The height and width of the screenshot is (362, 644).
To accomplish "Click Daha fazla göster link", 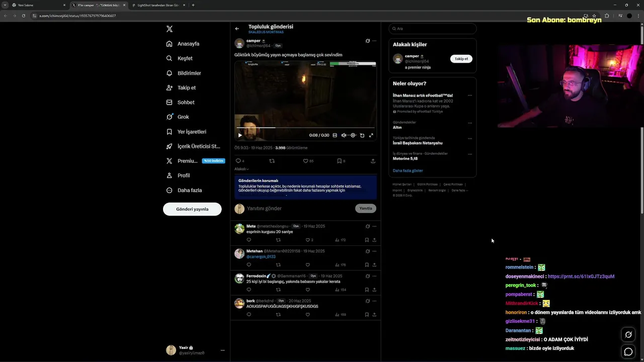I will tap(408, 170).
